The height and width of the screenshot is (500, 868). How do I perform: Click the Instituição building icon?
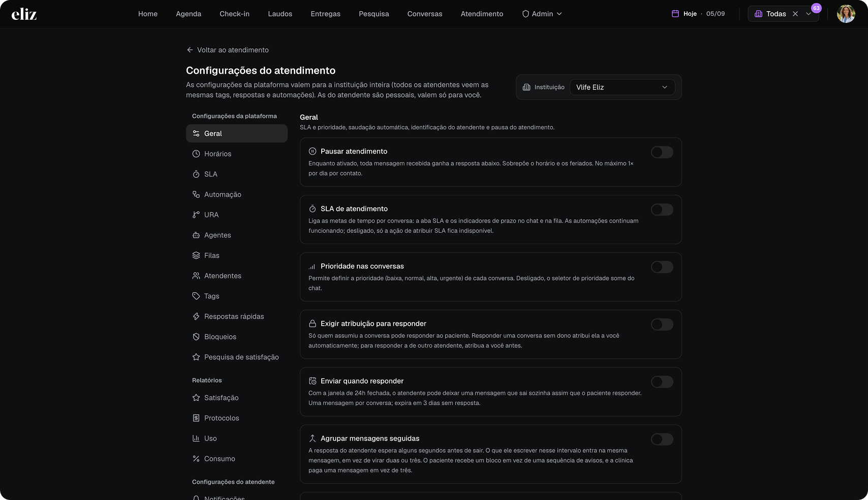tap(526, 87)
